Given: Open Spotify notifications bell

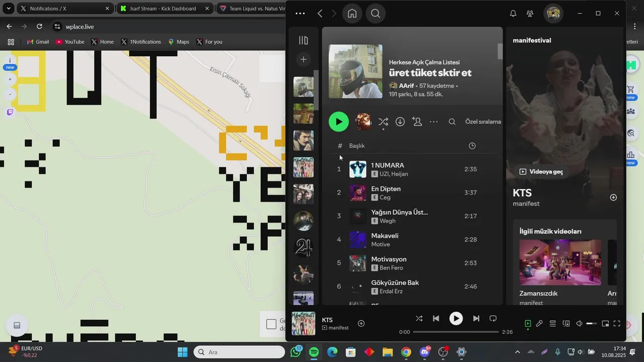Looking at the screenshot, I should coord(513,14).
